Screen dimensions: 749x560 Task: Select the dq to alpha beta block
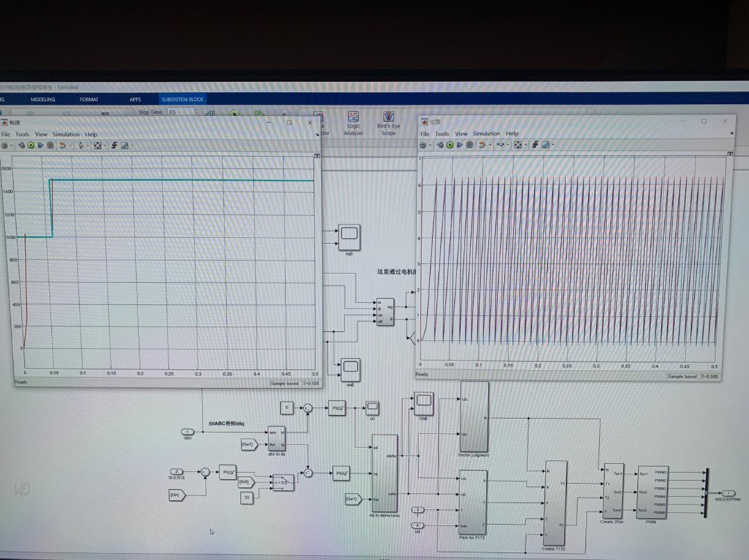click(x=385, y=473)
